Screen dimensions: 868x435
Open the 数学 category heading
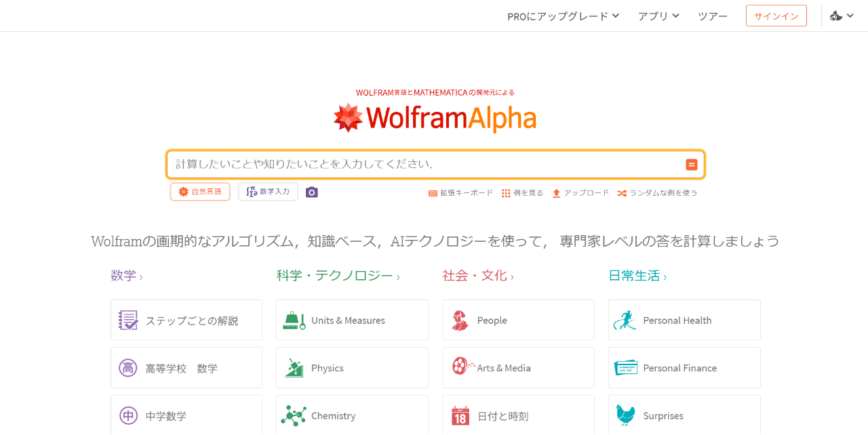[127, 276]
